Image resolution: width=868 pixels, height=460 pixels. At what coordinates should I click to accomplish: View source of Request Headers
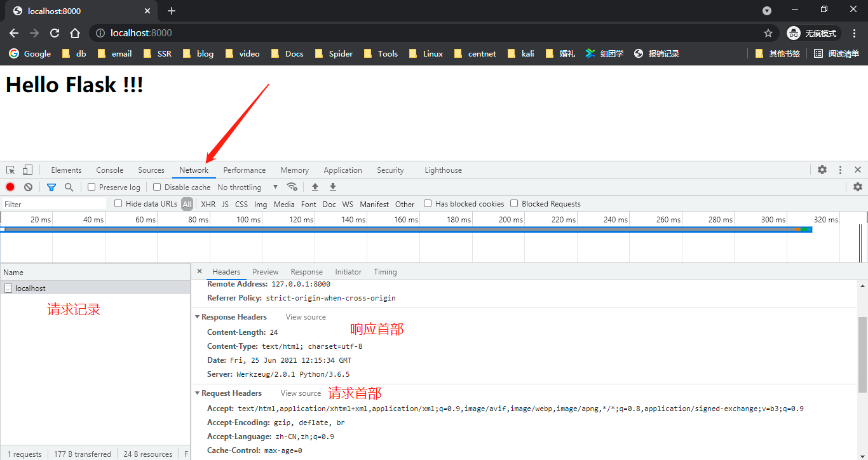[301, 393]
